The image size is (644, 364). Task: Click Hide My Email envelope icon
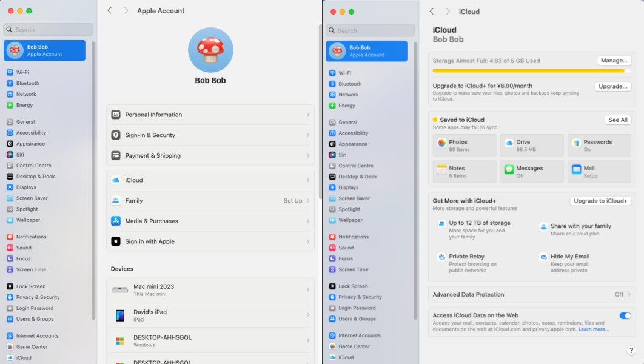coord(543,257)
